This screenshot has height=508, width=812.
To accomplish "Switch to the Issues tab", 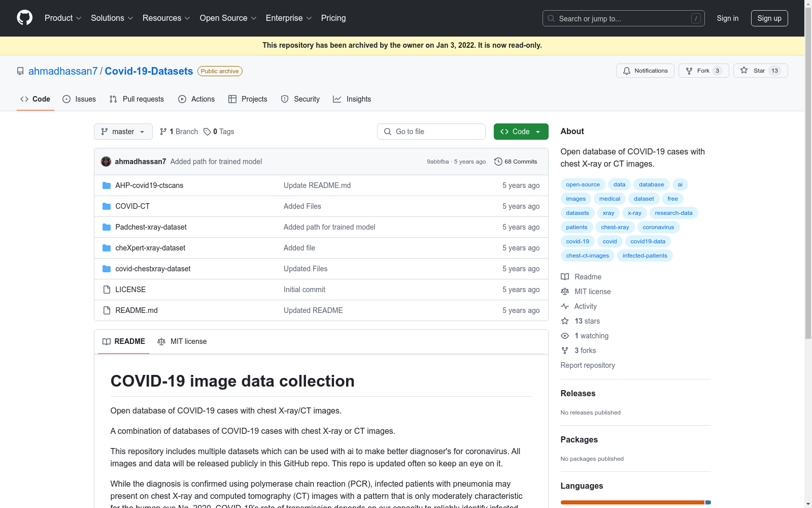I will (79, 99).
